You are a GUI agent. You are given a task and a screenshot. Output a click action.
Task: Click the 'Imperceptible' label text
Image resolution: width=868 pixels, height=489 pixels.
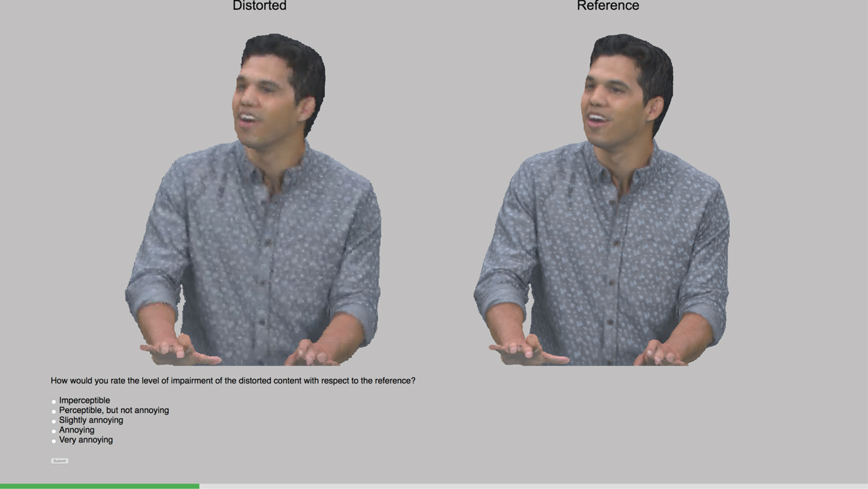coord(84,400)
